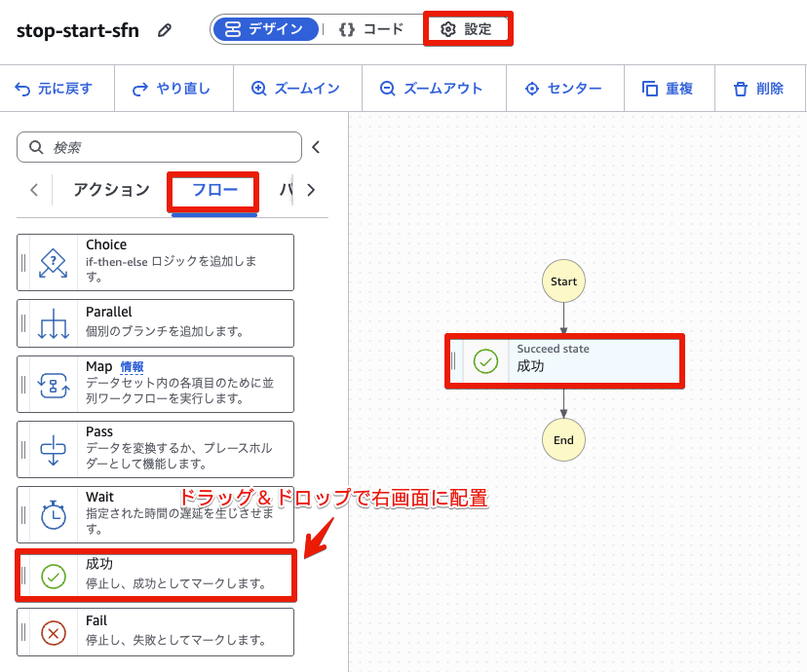Click the 削除 delete button

[760, 88]
